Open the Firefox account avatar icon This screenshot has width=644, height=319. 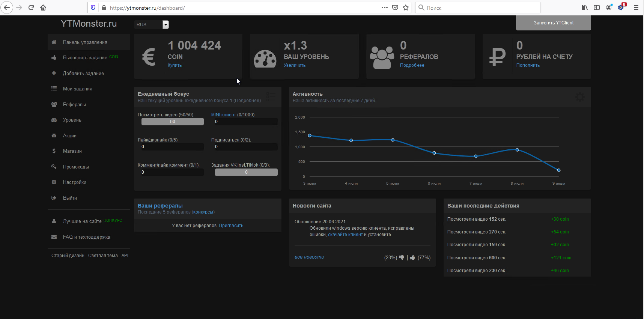coord(609,8)
